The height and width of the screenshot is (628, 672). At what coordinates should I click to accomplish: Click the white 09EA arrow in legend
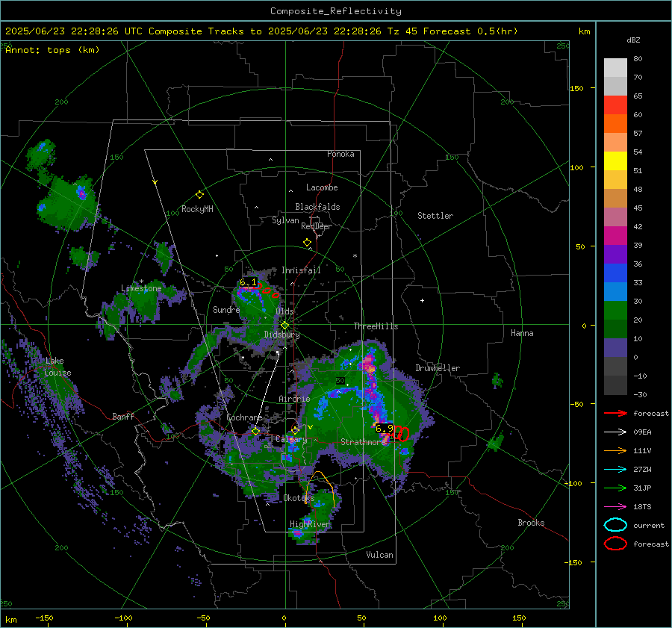[x=615, y=432]
